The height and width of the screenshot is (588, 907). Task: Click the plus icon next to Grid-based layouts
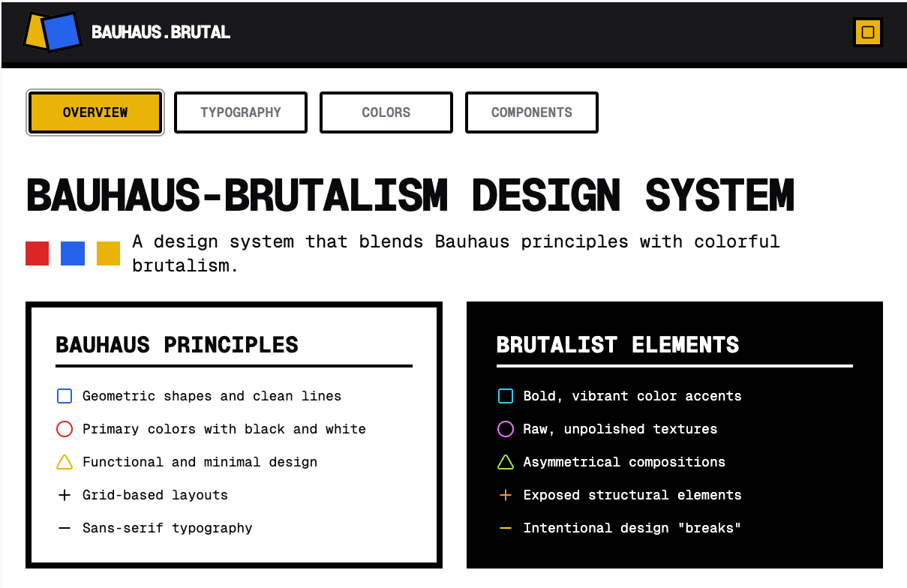tap(65, 494)
